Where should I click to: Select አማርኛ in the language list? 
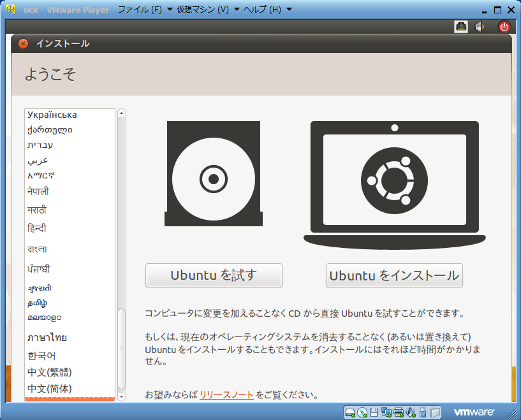pos(70,176)
